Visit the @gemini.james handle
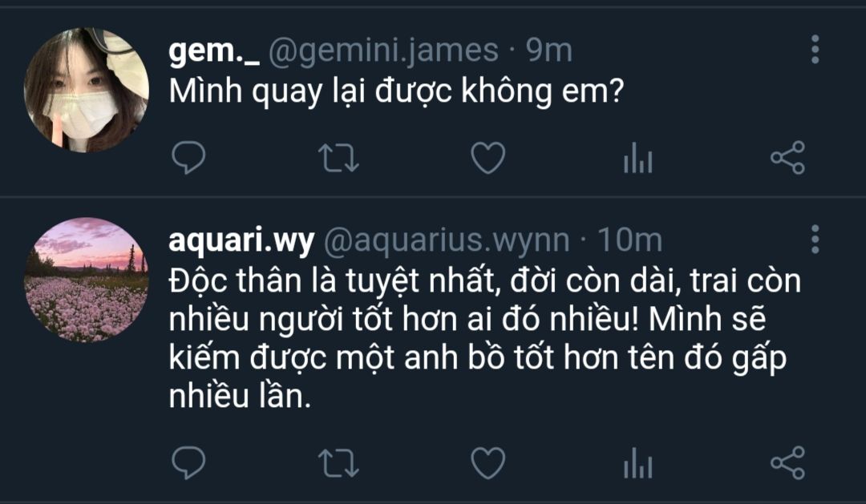Image resolution: width=866 pixels, height=504 pixels. [x=383, y=51]
